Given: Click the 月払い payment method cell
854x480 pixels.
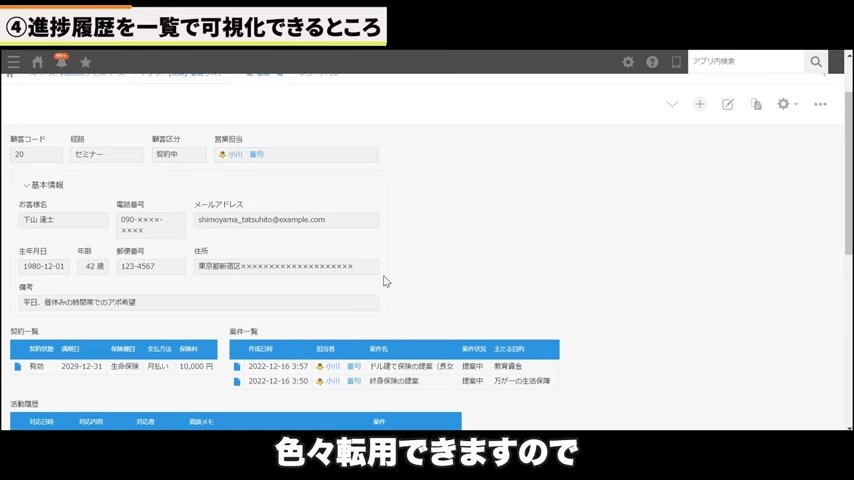Looking at the screenshot, I should tap(158, 367).
